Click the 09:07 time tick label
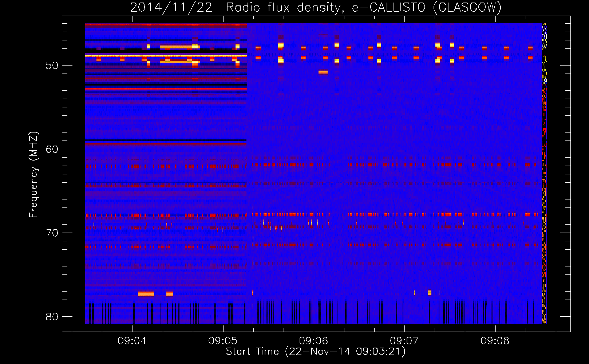Viewport: 589px width, 364px height. click(404, 341)
